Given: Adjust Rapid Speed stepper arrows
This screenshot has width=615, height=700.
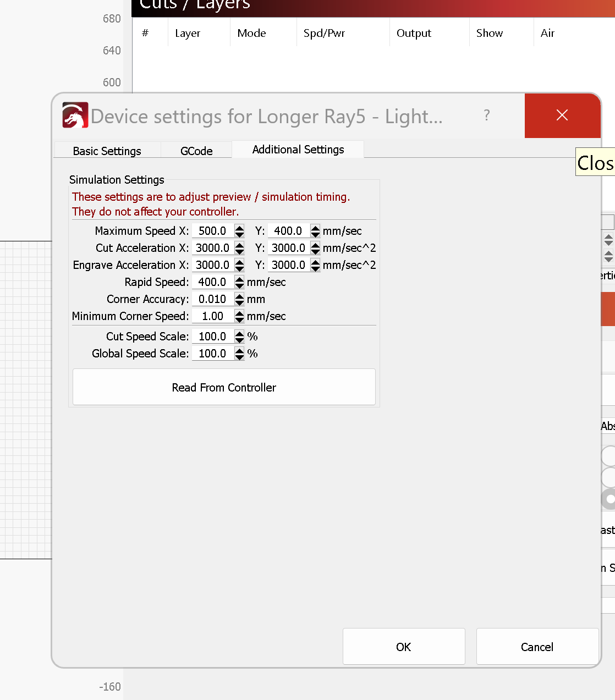Looking at the screenshot, I should (239, 282).
